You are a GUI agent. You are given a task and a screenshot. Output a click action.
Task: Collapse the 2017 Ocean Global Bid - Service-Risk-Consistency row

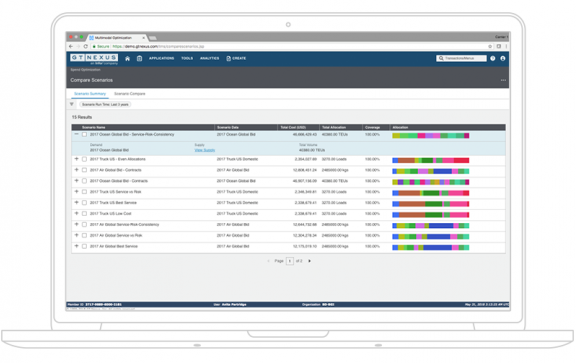pos(76,134)
